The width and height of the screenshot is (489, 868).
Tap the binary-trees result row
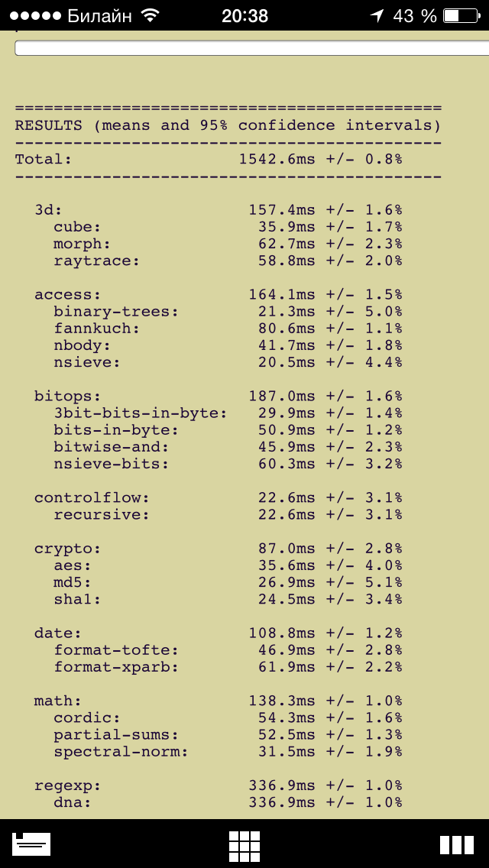point(228,312)
